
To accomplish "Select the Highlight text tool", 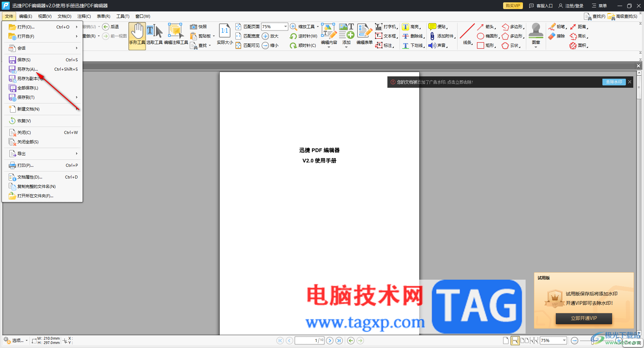I will pos(412,27).
